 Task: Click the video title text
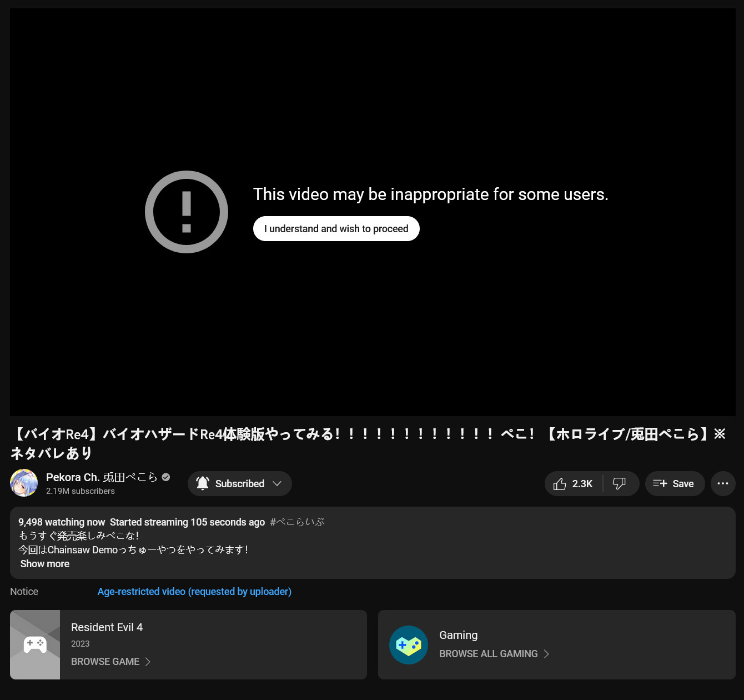pyautogui.click(x=368, y=443)
